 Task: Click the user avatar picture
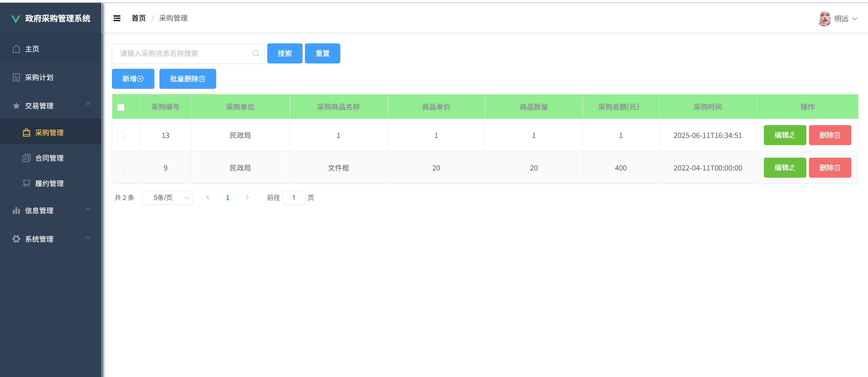(824, 19)
